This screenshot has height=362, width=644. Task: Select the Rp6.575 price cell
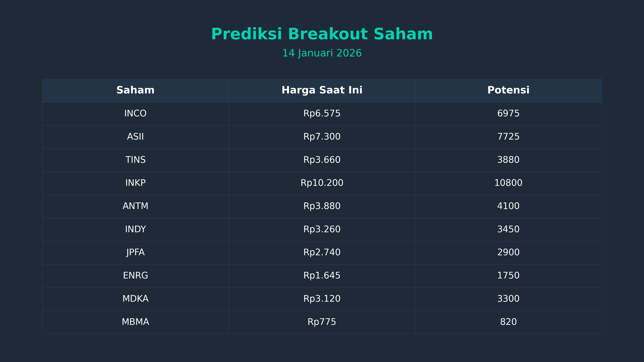pyautogui.click(x=322, y=113)
